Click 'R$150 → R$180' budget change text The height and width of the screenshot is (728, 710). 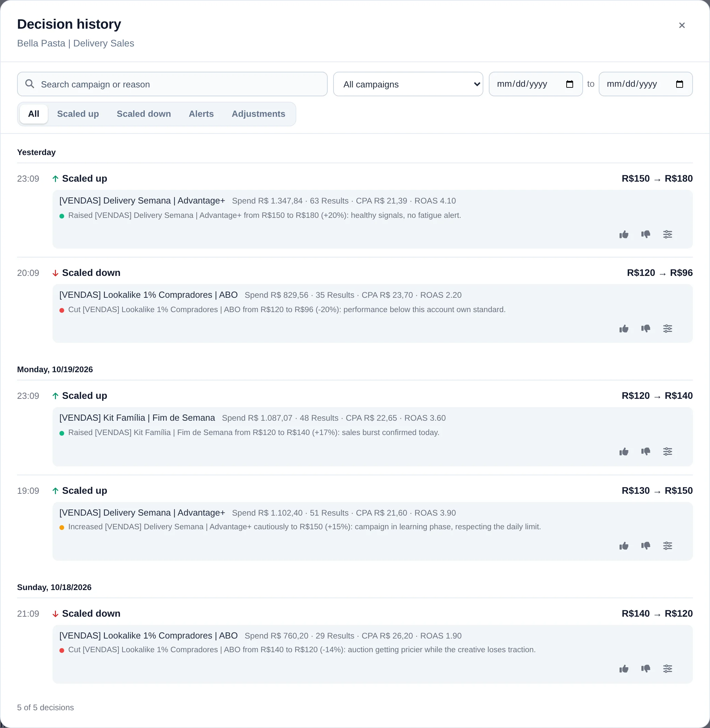(x=657, y=179)
